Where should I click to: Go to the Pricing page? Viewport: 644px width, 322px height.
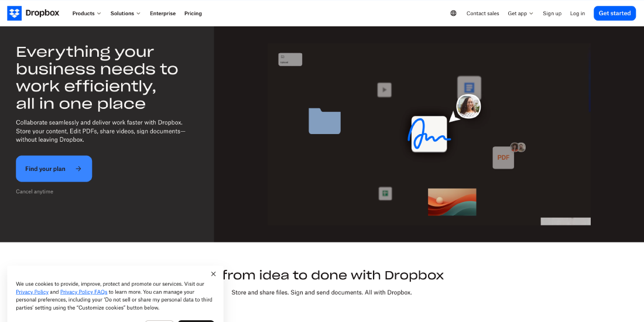pos(193,13)
